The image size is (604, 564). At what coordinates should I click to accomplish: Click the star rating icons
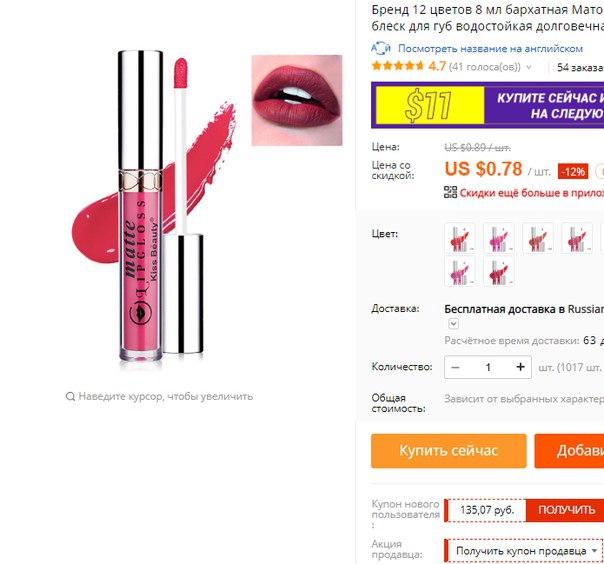398,66
